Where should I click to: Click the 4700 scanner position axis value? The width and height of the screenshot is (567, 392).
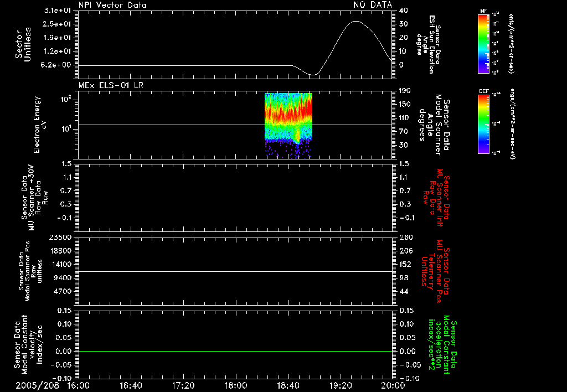coord(62,291)
